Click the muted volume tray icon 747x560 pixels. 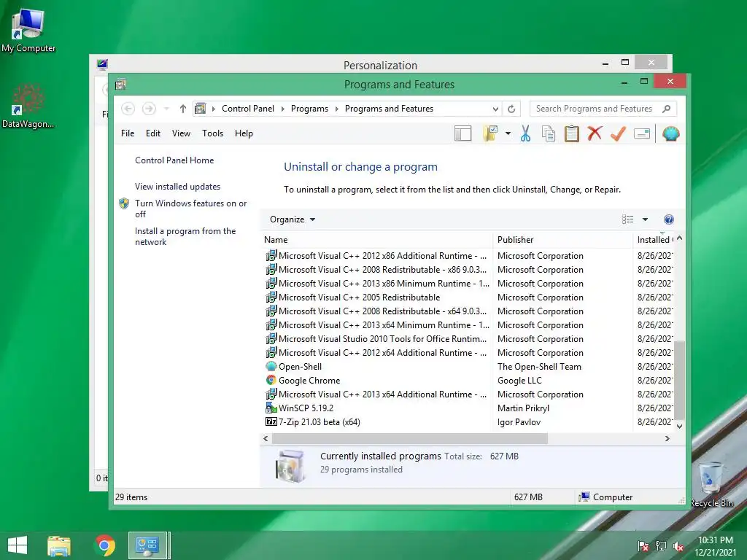pos(678,546)
